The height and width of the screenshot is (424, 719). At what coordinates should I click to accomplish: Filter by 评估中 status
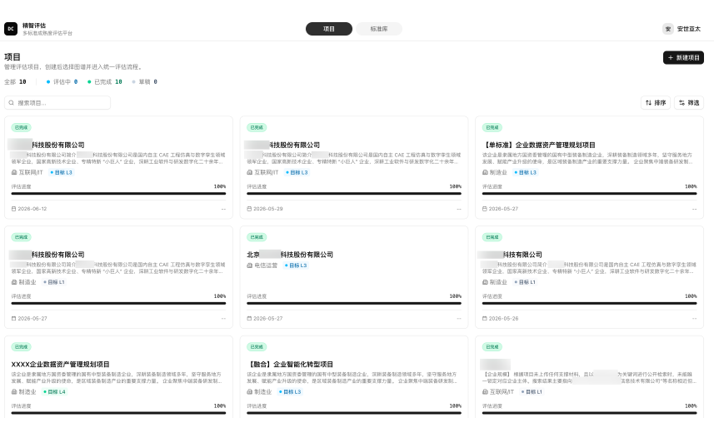[x=62, y=82]
